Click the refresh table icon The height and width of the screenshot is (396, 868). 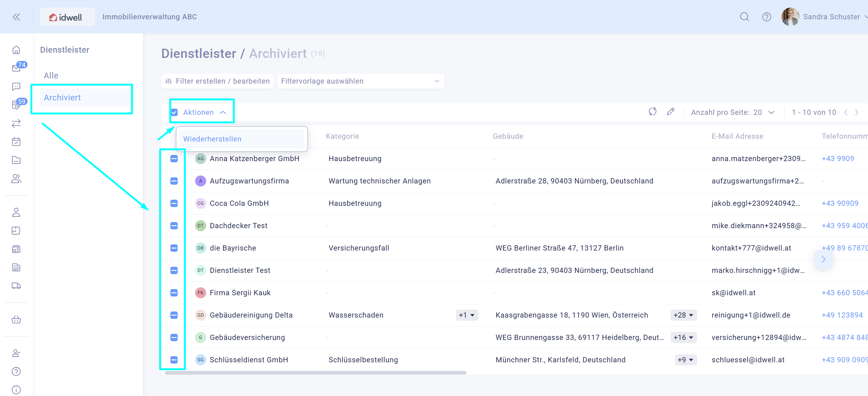coord(652,112)
